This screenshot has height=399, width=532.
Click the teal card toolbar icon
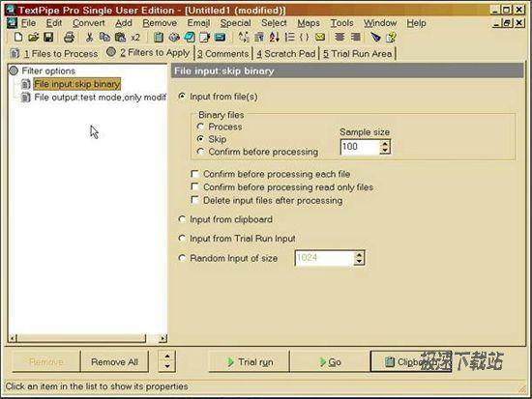[221, 37]
